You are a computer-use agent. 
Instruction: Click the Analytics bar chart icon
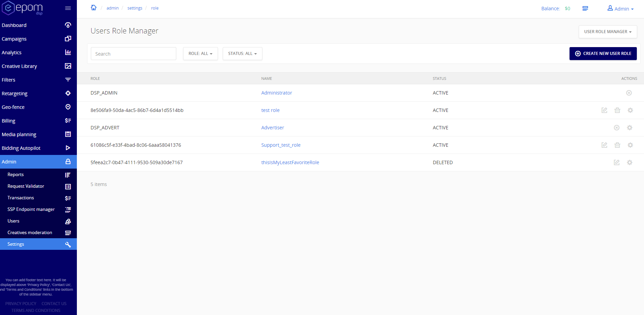pos(68,52)
